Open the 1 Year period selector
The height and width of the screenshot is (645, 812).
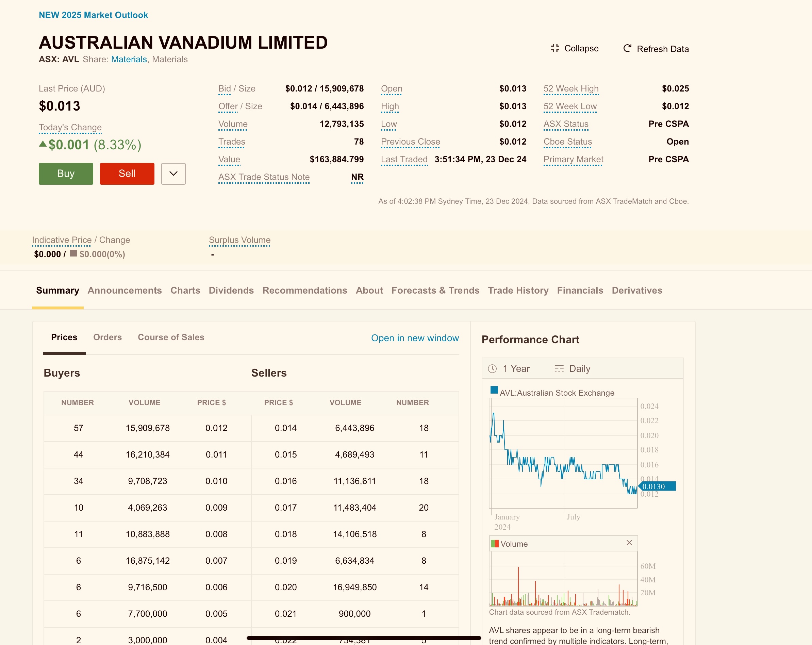[x=509, y=369]
